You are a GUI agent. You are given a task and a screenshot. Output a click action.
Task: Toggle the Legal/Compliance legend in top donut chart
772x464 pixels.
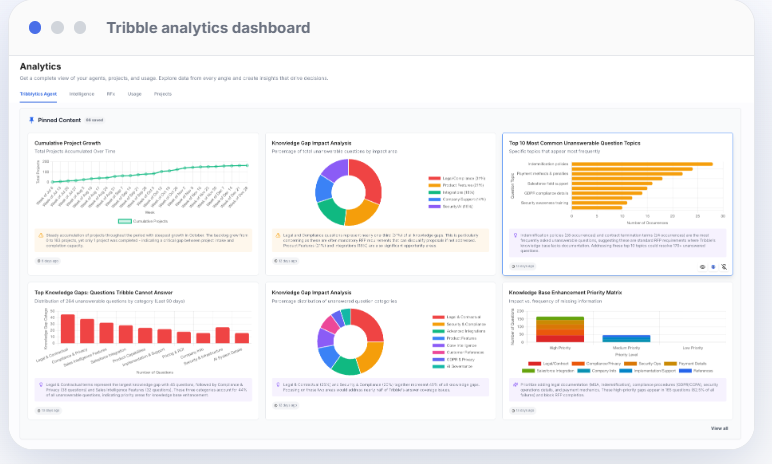[x=457, y=178]
